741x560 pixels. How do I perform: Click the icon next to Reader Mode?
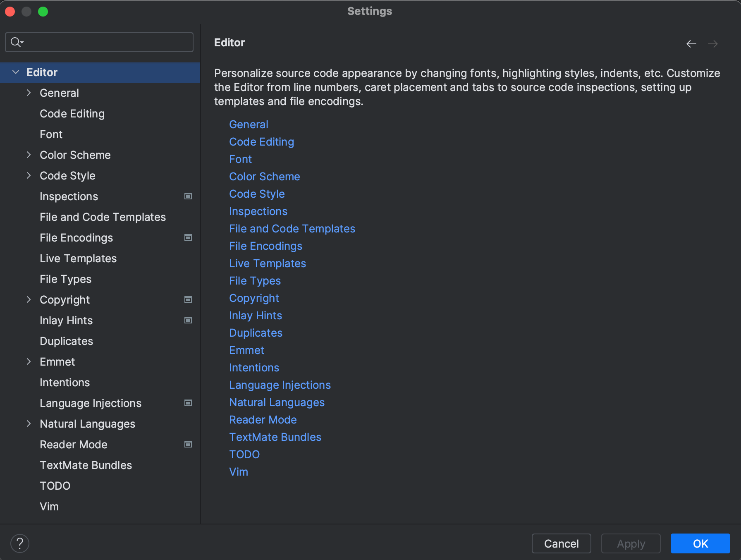click(188, 444)
